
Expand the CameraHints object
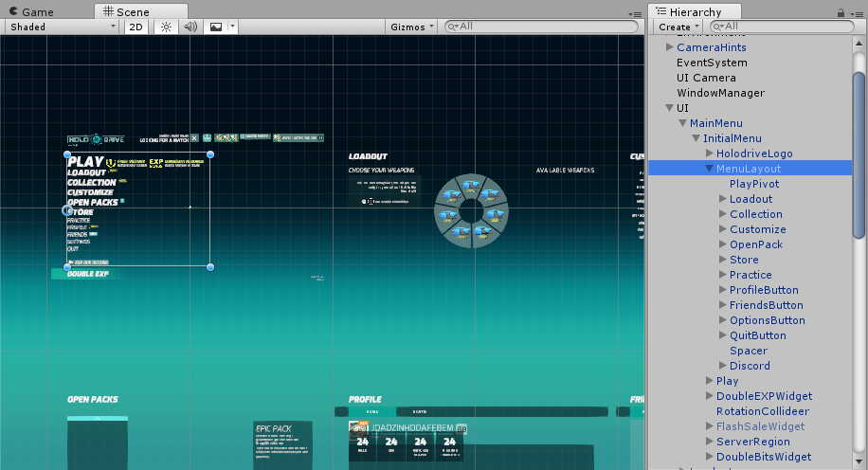click(669, 47)
